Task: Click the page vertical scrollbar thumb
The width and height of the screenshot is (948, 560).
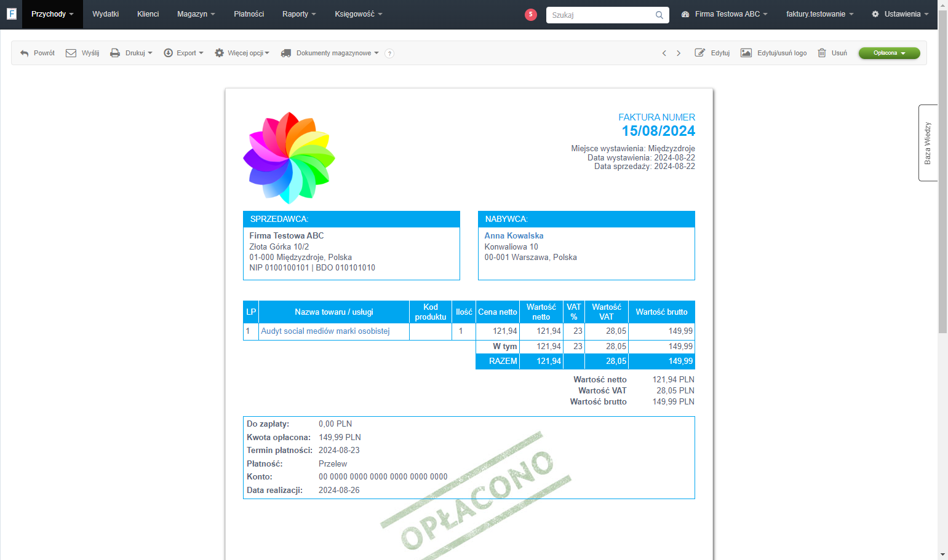Action: point(943,172)
